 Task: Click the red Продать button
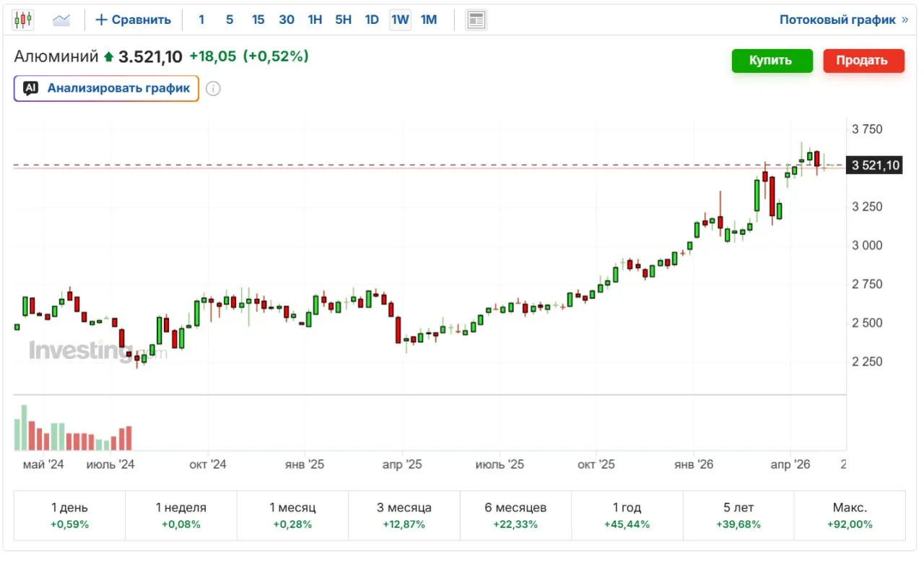pos(863,61)
